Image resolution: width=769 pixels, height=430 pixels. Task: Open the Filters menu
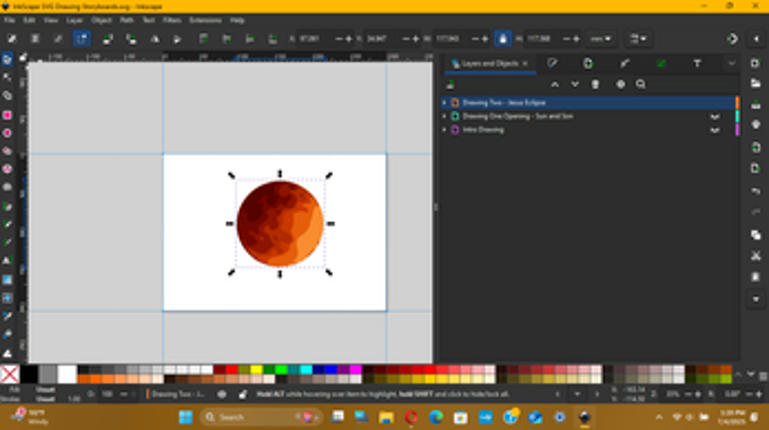tap(171, 20)
